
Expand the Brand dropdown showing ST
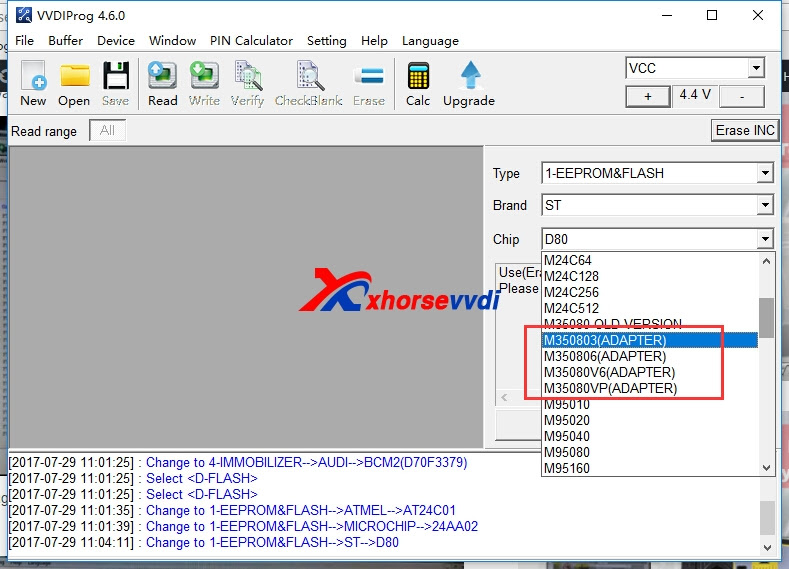pos(765,205)
